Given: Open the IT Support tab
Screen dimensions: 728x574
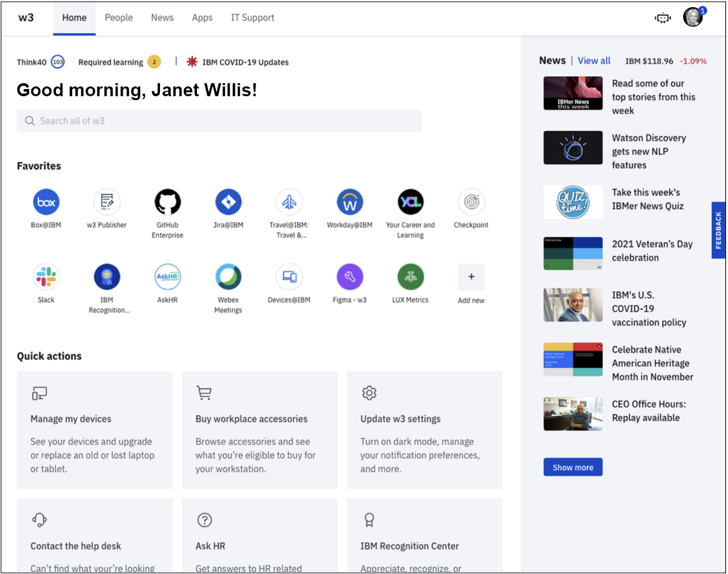Looking at the screenshot, I should click(253, 18).
